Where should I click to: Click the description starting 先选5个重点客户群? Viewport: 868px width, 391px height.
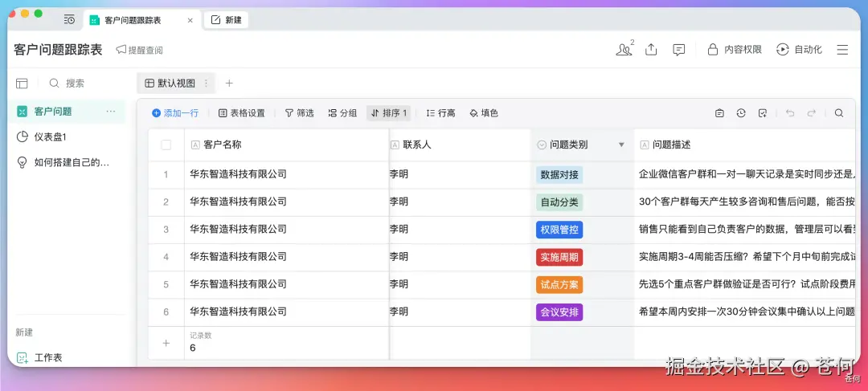tap(745, 284)
